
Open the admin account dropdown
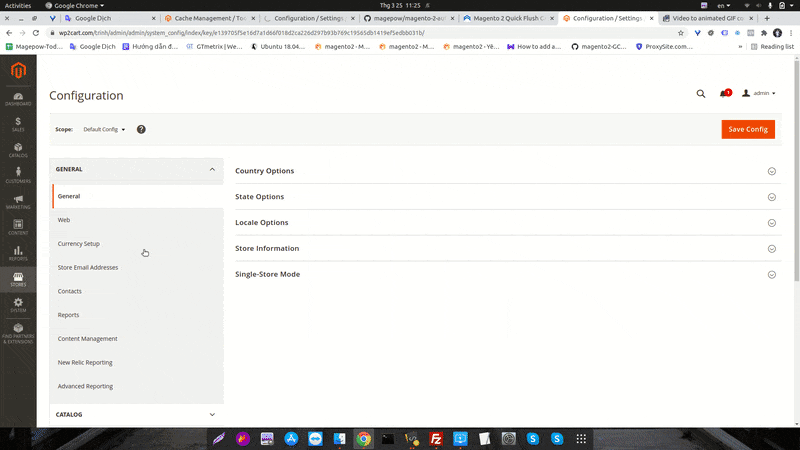pyautogui.click(x=759, y=93)
